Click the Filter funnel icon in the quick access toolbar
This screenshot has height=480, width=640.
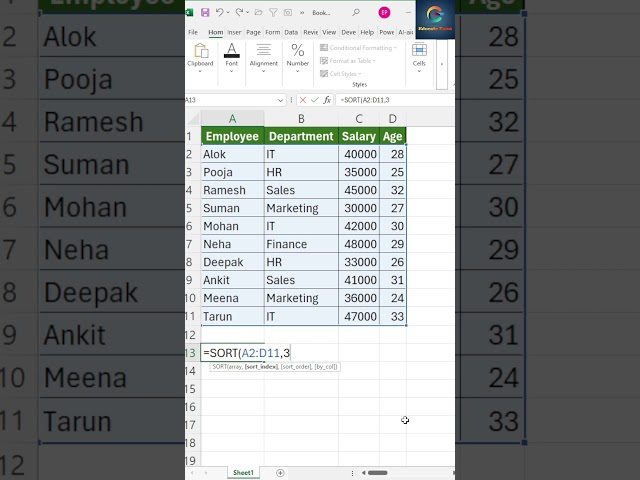(x=273, y=13)
